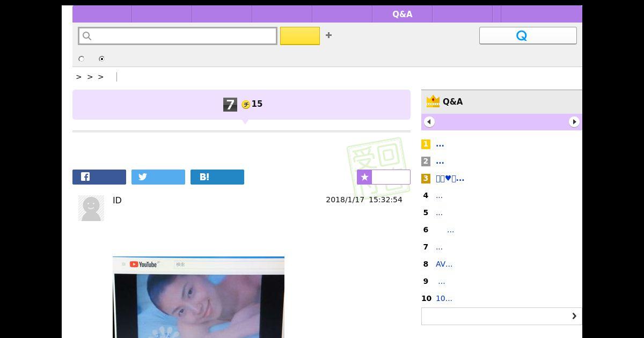Screen dimensions: 644x338
Task: Focus the search text input field
Action: tap(178, 36)
